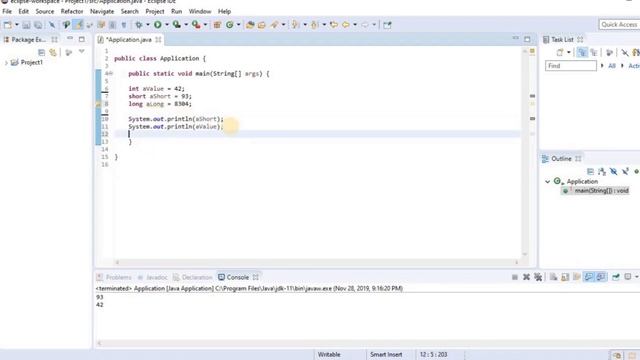Click the Run External Tools icon
Image resolution: width=640 pixels, height=360 pixels.
pos(196,25)
